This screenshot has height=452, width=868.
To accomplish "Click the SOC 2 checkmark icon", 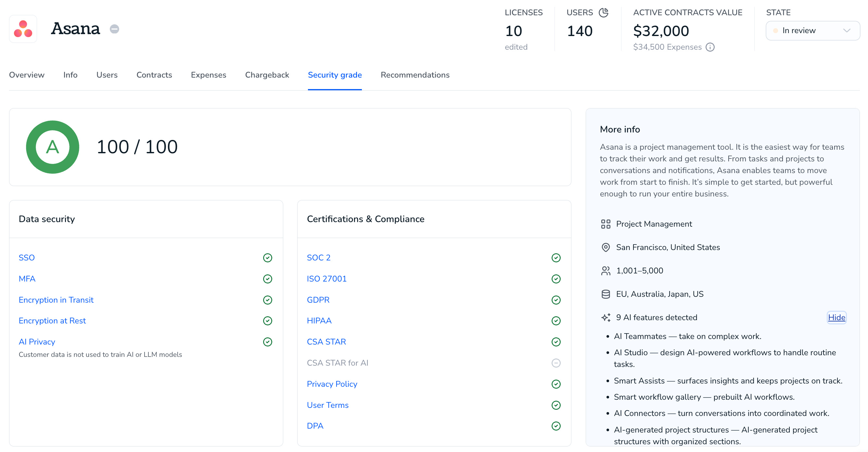I will pyautogui.click(x=556, y=258).
